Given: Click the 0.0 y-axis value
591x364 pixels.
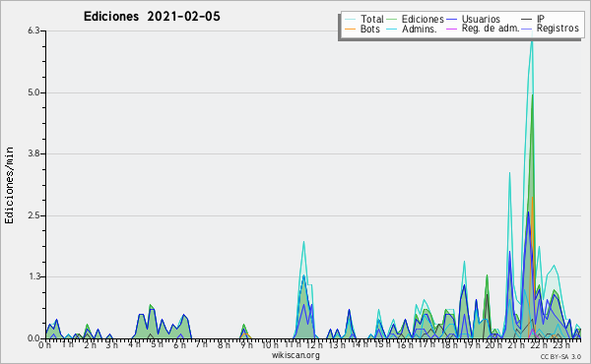Looking at the screenshot, I should point(33,338).
